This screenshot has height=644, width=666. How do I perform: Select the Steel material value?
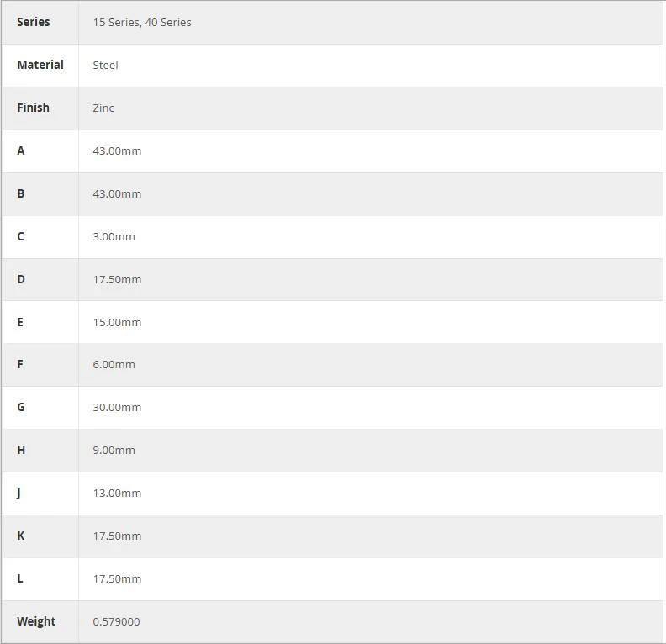point(105,66)
